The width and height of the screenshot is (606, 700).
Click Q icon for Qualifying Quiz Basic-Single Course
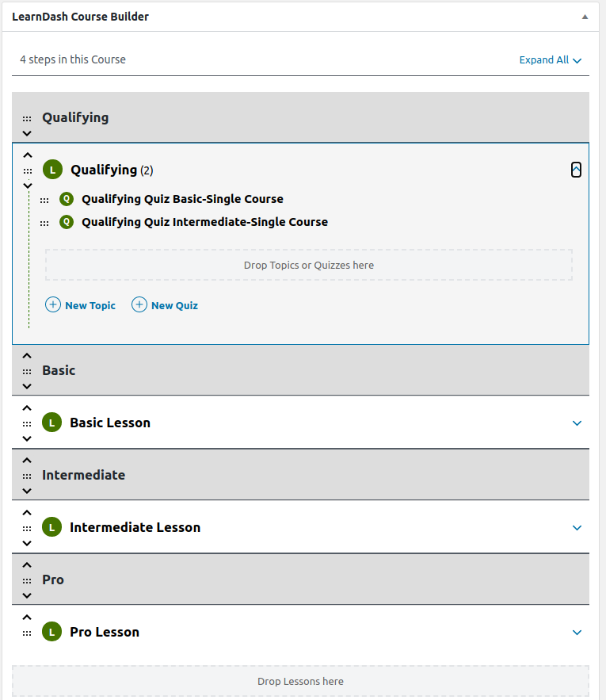[x=67, y=199]
